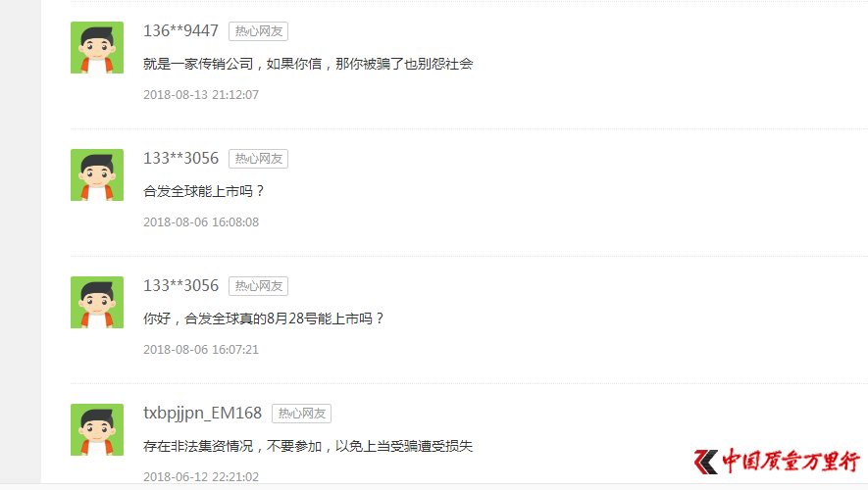Viewport: 868px width, 490px height.
Task: Click the comment text about 传销公司
Action: pos(308,64)
